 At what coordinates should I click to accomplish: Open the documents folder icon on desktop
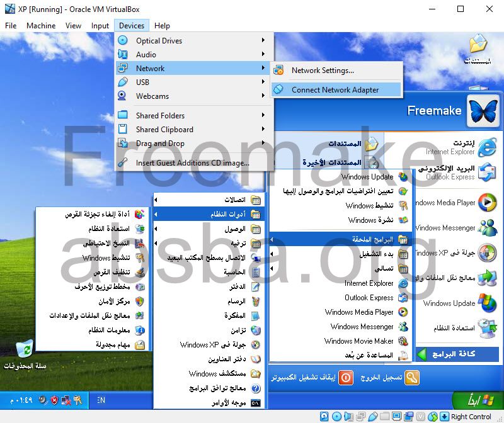(x=478, y=49)
